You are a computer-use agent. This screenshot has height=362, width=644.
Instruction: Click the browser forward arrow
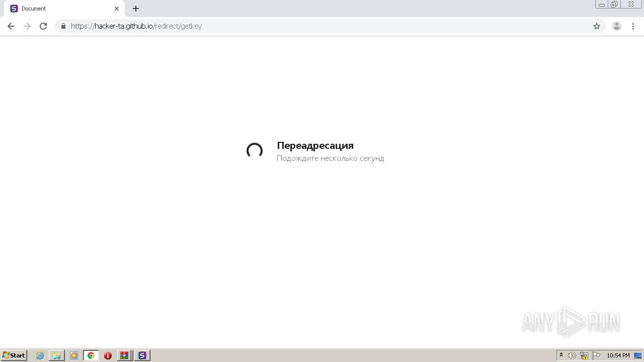27,26
